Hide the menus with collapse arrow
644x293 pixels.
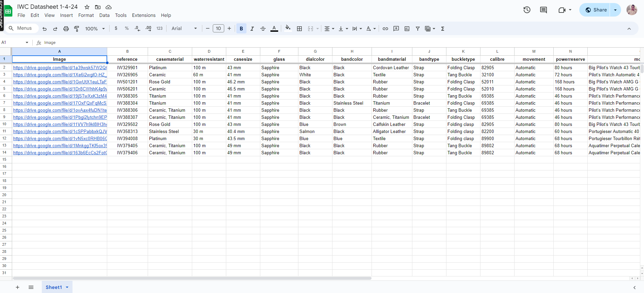(x=629, y=29)
